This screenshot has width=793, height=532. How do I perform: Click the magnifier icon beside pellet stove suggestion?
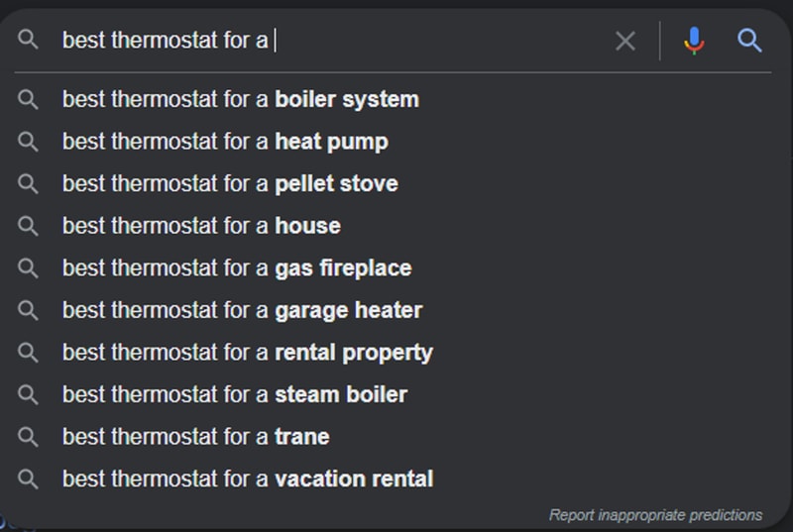(x=28, y=184)
